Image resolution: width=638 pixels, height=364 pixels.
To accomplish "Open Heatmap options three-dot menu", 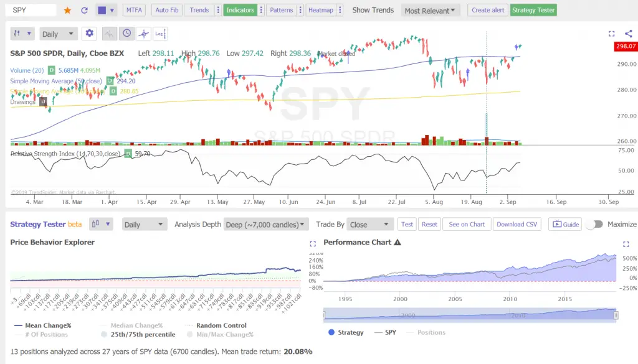I will 340,10.
